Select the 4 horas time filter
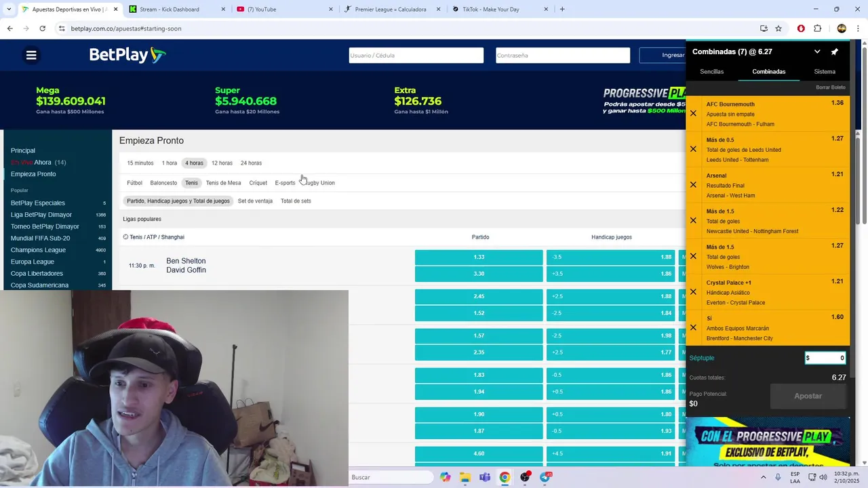Image resolution: width=868 pixels, height=488 pixels. coord(195,163)
